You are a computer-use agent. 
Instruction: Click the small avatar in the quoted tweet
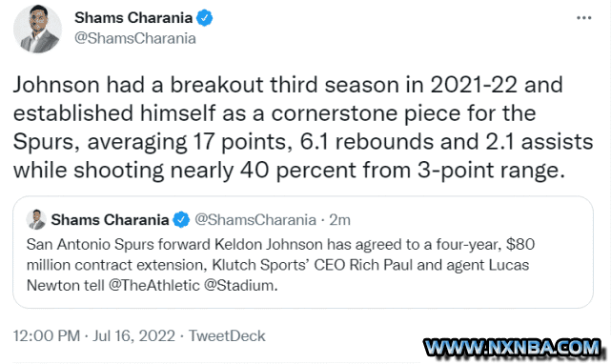(36, 219)
